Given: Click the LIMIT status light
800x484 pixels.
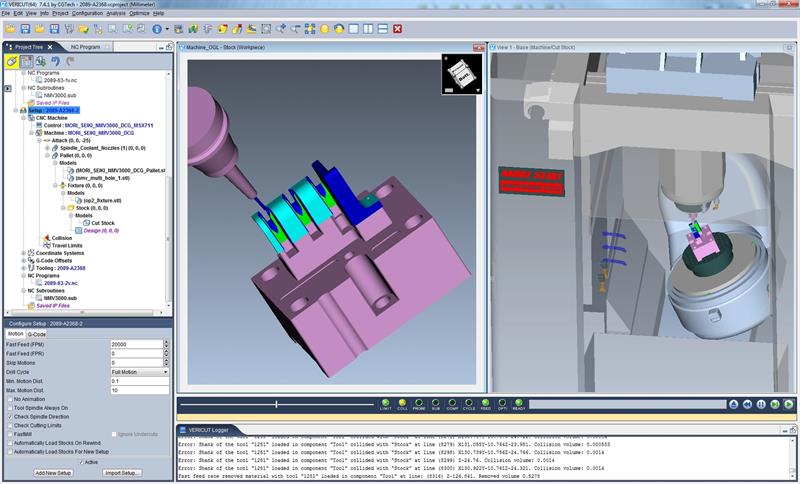Looking at the screenshot, I should coord(386,403).
